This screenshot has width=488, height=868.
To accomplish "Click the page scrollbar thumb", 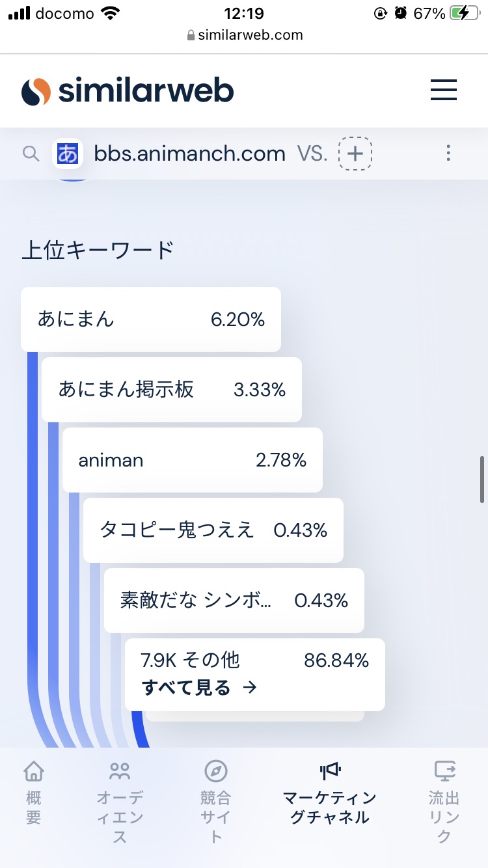I will coord(482,479).
